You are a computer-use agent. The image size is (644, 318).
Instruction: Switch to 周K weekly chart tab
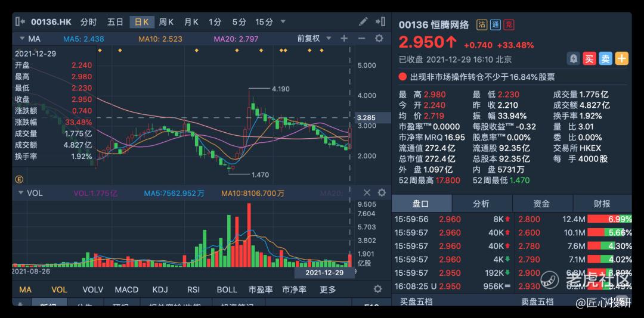click(166, 22)
